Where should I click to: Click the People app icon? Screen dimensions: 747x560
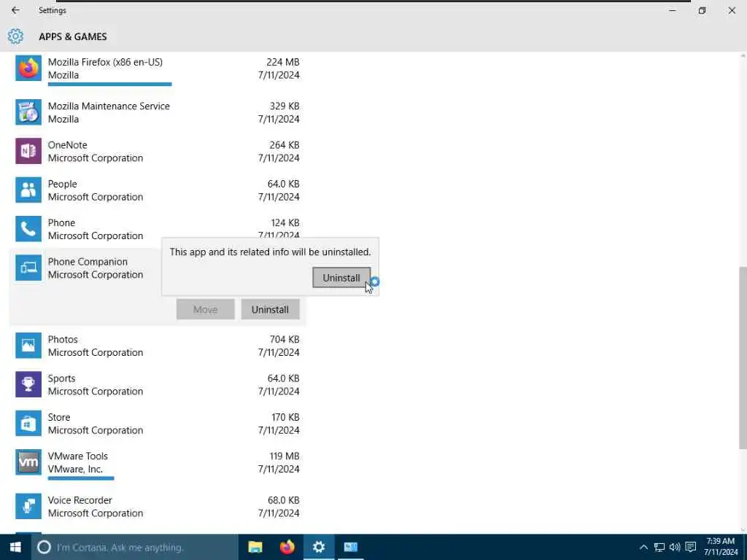click(28, 190)
